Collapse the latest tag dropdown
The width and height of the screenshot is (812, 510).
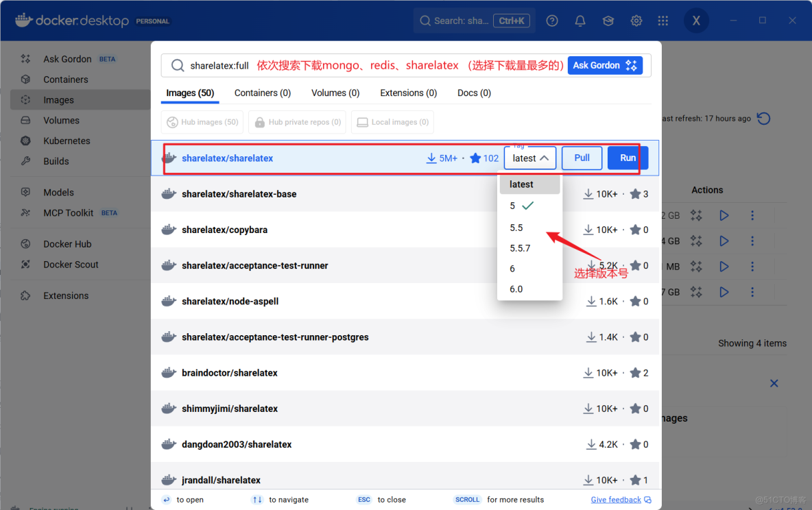(529, 158)
